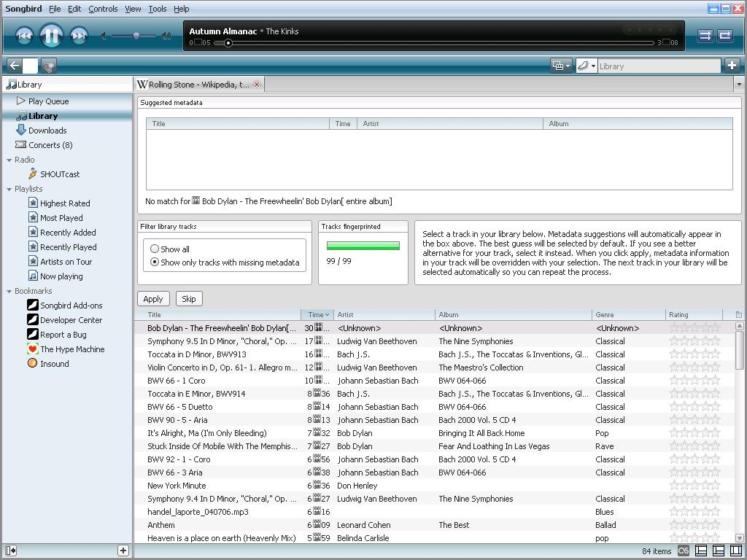Image resolution: width=747 pixels, height=560 pixels.
Task: Pause the playing song
Action: tap(51, 36)
